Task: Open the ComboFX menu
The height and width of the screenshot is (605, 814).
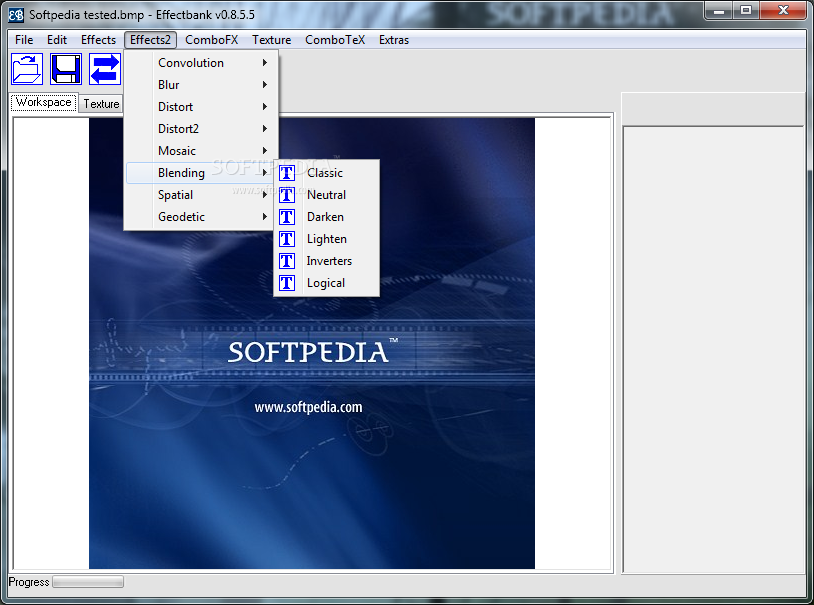Action: click(211, 40)
